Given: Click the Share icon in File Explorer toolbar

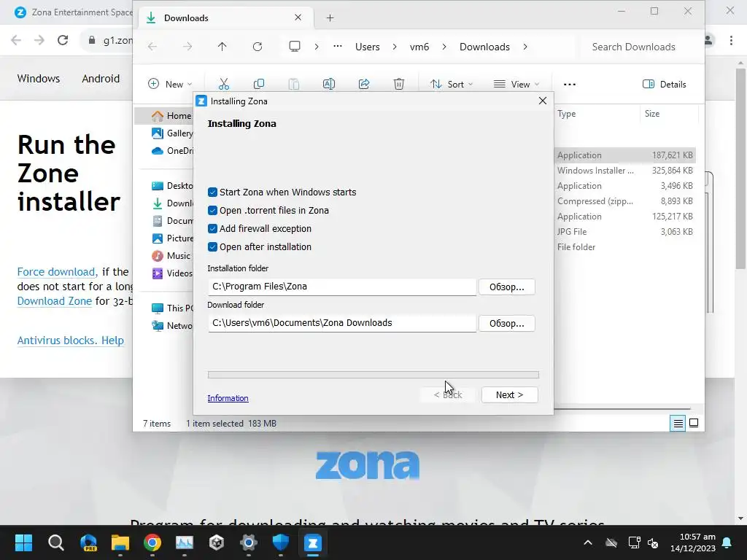Looking at the screenshot, I should pyautogui.click(x=364, y=85).
